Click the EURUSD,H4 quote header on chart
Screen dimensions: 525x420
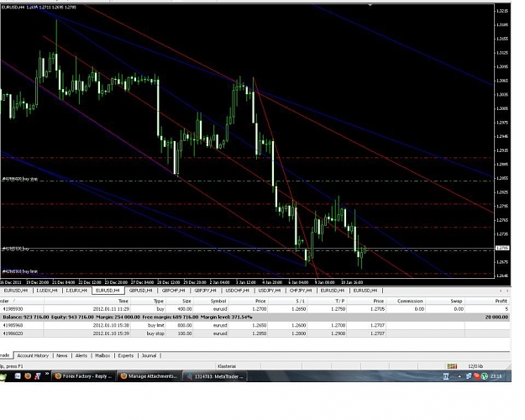point(39,7)
